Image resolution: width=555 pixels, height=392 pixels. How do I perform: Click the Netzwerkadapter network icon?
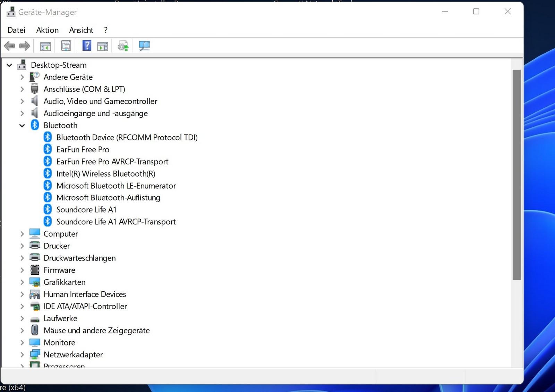point(35,354)
